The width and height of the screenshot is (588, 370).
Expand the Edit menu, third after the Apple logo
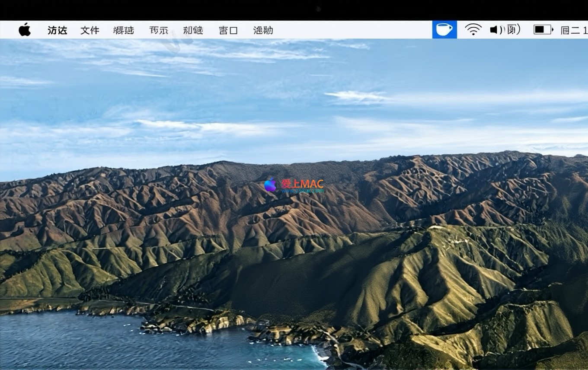coord(124,30)
